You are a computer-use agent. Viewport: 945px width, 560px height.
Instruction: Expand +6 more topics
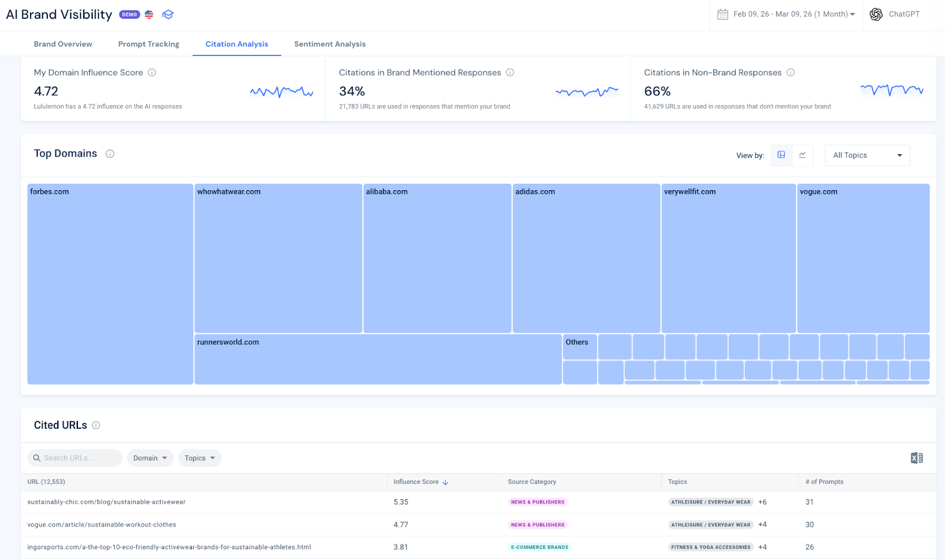tap(762, 502)
